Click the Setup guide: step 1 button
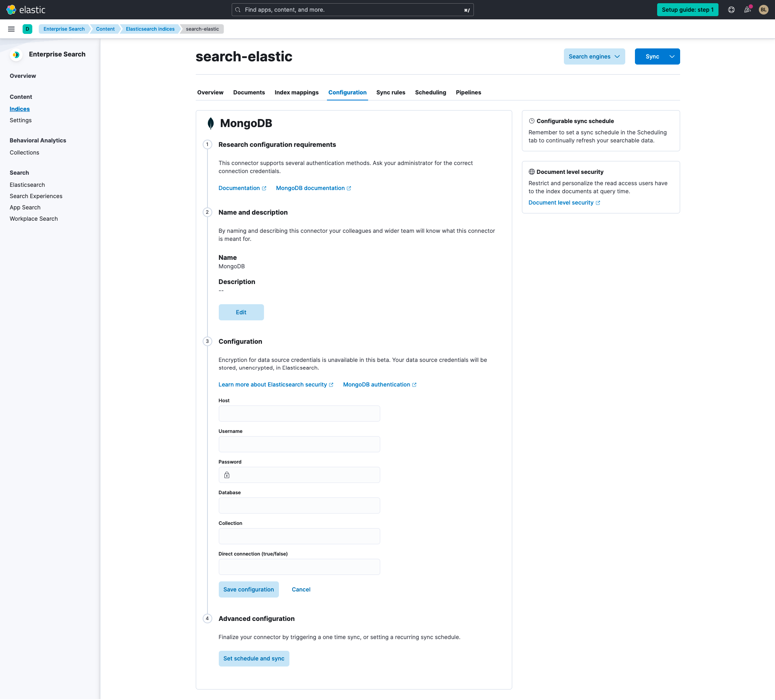Screen dimensions: 775x700 coord(687,10)
